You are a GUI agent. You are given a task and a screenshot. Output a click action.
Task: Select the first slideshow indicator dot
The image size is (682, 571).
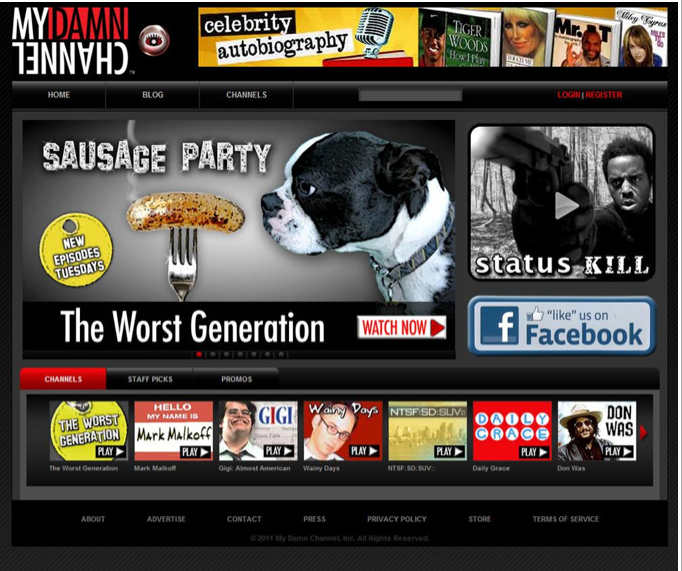tap(199, 354)
